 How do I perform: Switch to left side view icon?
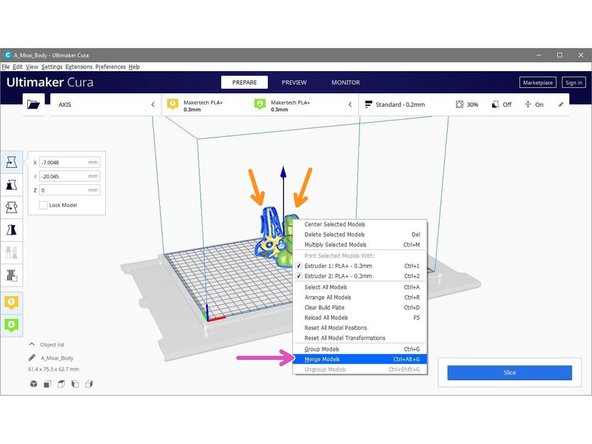(x=75, y=384)
